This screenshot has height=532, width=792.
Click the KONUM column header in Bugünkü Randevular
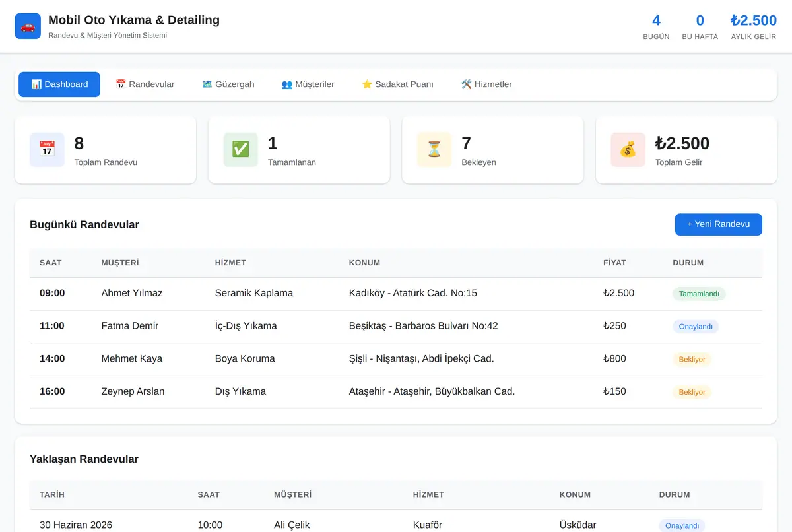(x=364, y=263)
